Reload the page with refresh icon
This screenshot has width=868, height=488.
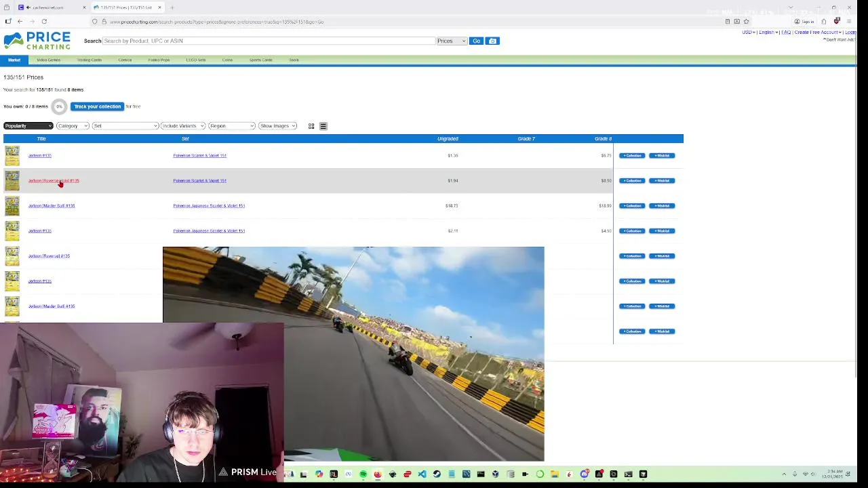point(44,22)
